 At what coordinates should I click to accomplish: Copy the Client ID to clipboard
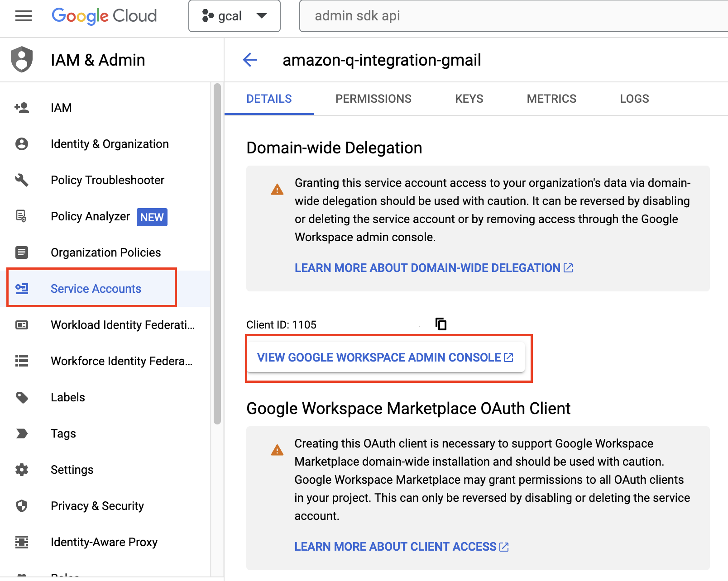pos(441,324)
